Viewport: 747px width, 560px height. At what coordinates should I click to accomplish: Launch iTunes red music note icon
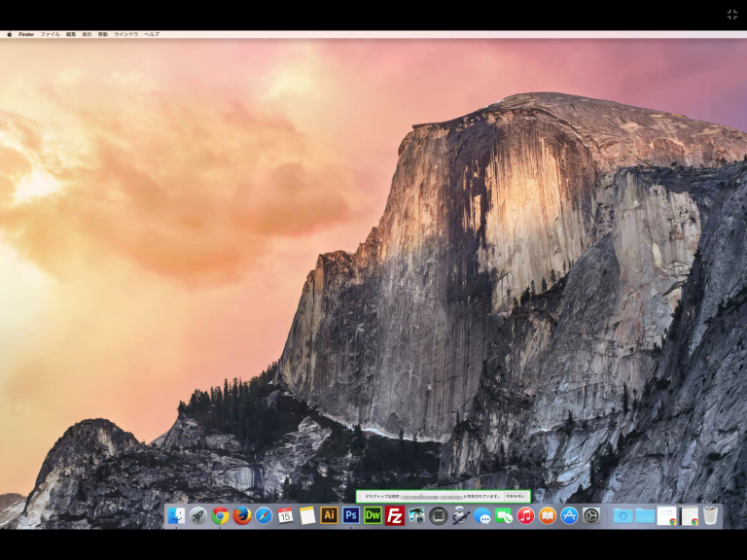(x=525, y=515)
